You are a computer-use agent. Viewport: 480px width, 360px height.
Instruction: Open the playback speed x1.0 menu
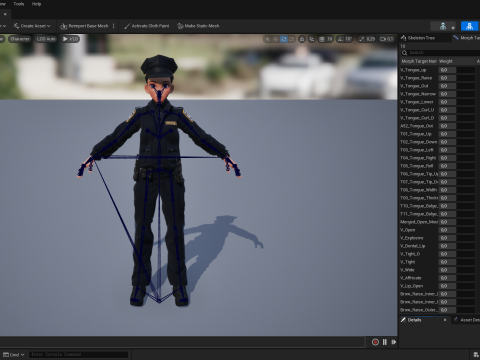(x=70, y=39)
